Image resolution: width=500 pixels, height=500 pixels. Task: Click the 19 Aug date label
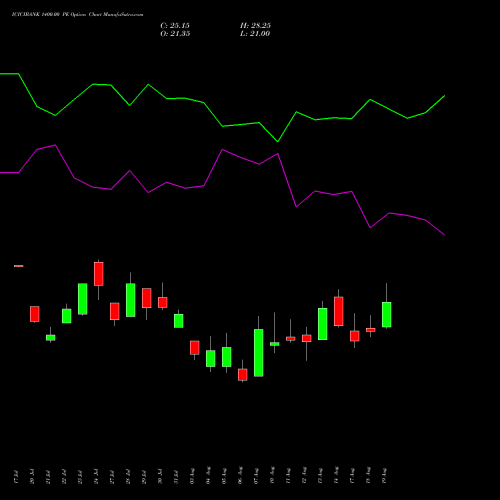(x=384, y=475)
